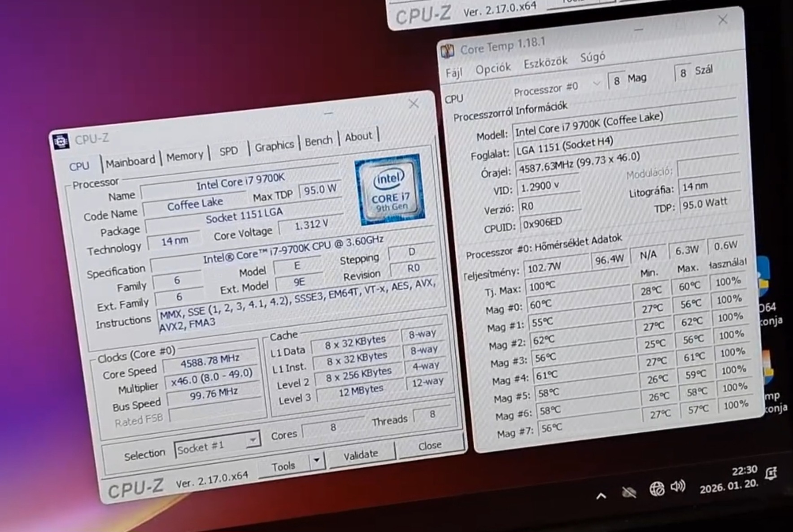Click the Bus Speed value "99.76 MHz"
This screenshot has width=793, height=532.
tap(213, 394)
